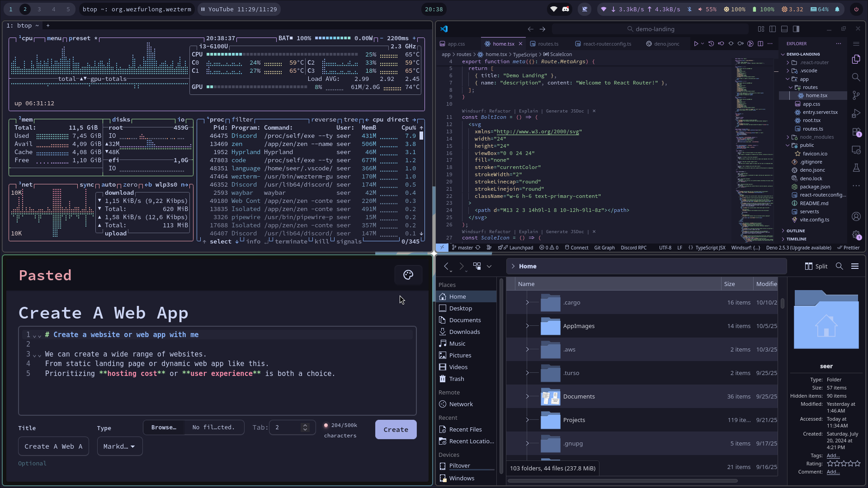This screenshot has height=488, width=868.
Task: Open the Type dropdown in Pasted dialog
Action: (x=119, y=446)
